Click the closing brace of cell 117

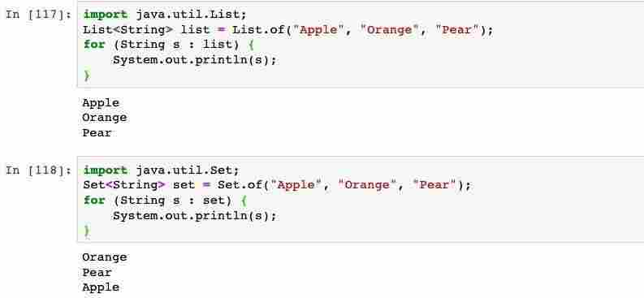[x=87, y=76]
